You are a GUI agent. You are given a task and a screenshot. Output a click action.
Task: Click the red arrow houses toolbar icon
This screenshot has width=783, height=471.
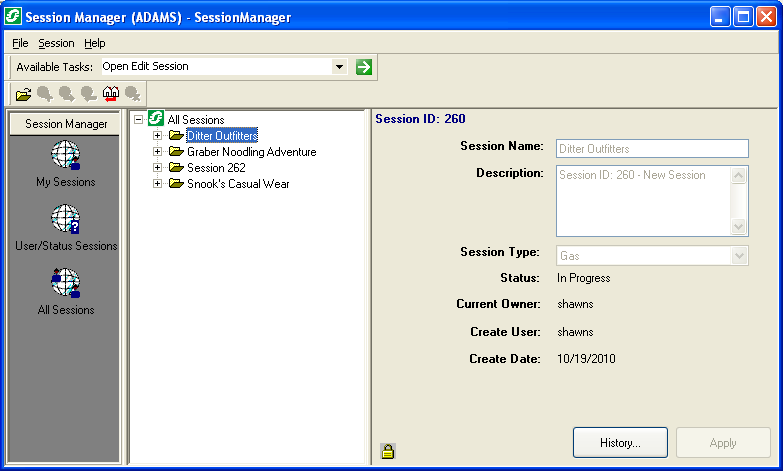[111, 94]
